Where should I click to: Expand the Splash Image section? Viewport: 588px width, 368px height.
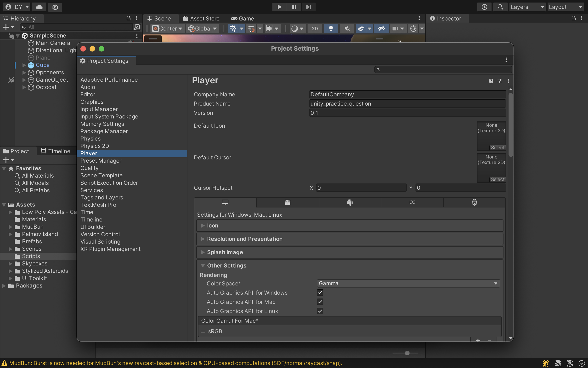(349, 252)
